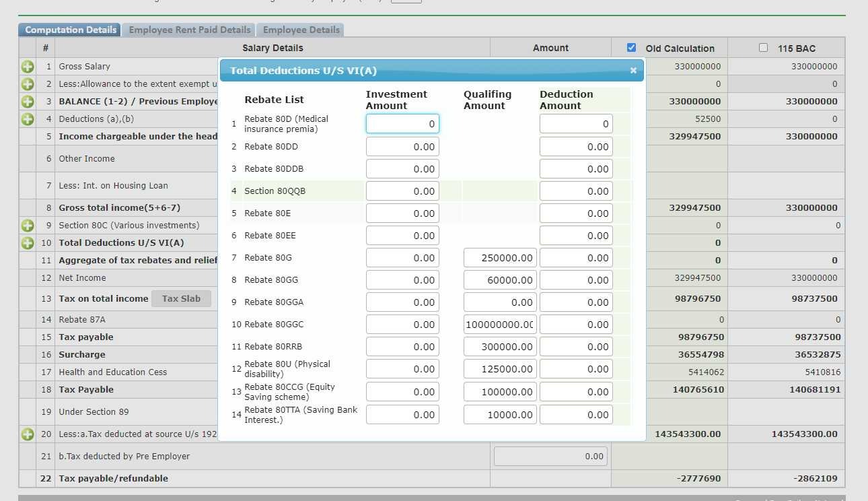
Task: Select the Rebate 80G qualifying amount field
Action: [499, 257]
